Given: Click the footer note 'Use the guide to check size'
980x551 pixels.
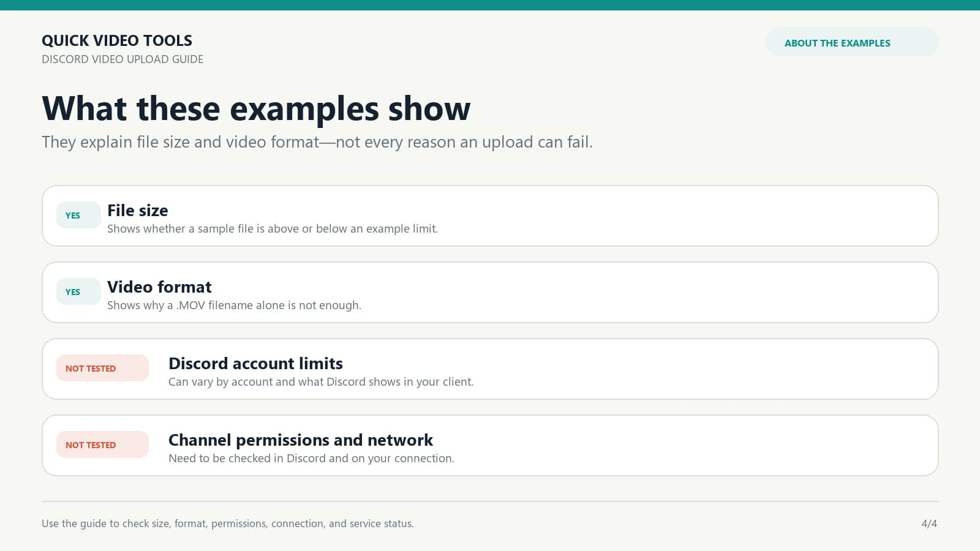Looking at the screenshot, I should tap(228, 523).
